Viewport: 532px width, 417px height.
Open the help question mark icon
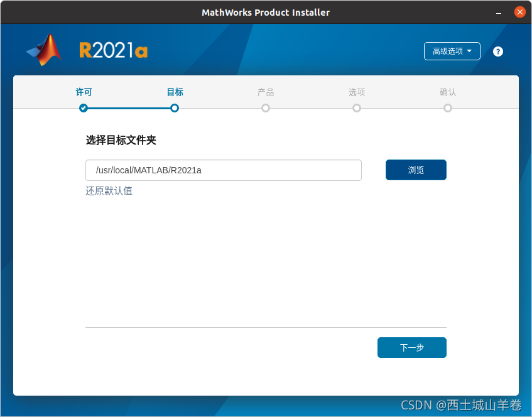[497, 51]
